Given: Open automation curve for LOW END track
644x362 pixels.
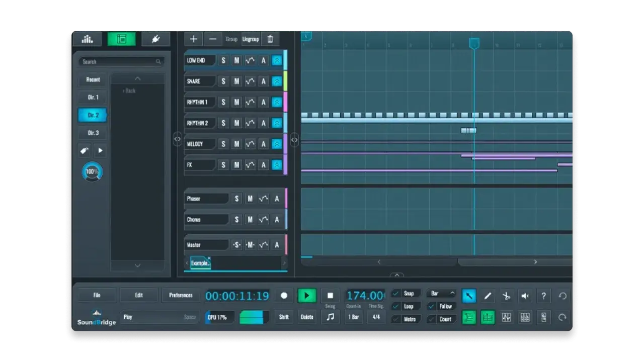Looking at the screenshot, I should click(x=250, y=60).
